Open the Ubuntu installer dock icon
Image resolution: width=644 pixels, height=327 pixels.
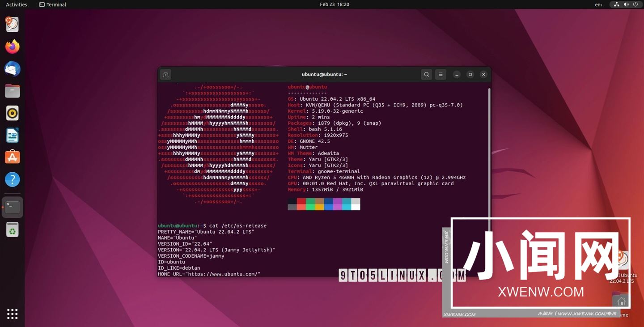[12, 24]
